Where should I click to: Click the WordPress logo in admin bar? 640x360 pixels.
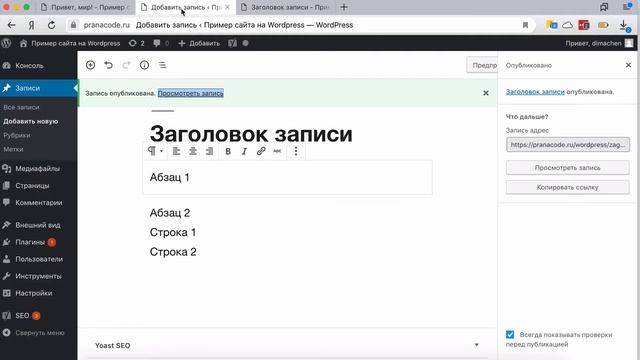[6, 43]
